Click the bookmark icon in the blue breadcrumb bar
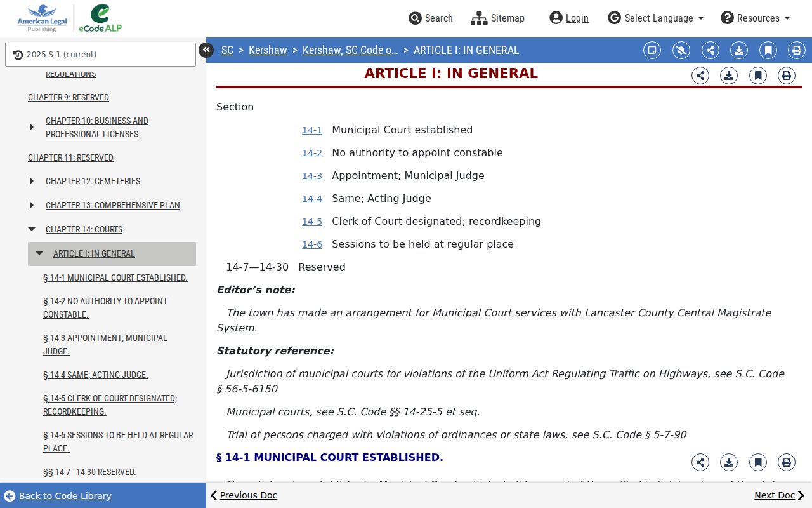The height and width of the screenshot is (508, 812). point(768,50)
